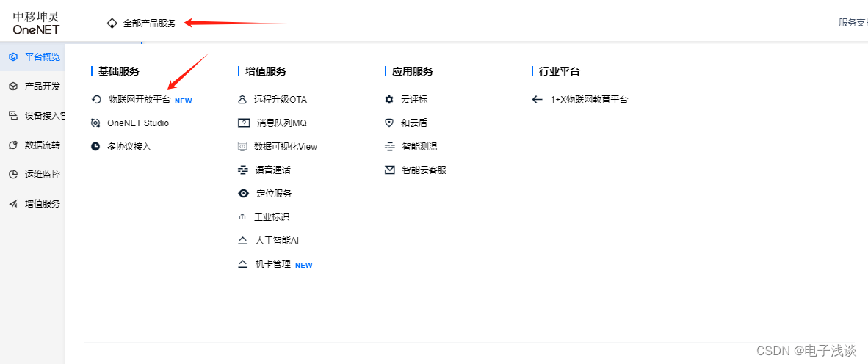Open 产品开发 in the sidebar
This screenshot has height=364, width=868.
[x=43, y=87]
